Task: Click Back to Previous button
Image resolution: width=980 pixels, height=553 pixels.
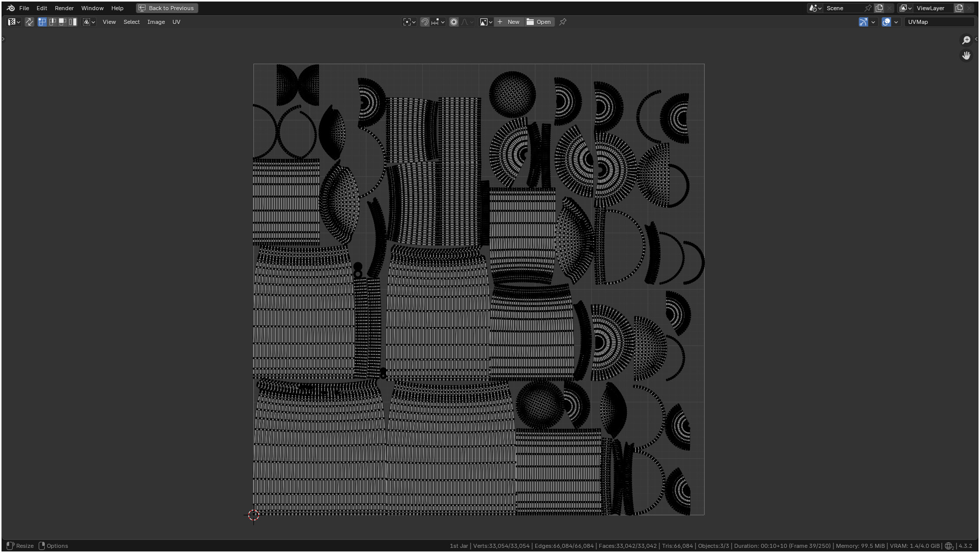Action: pos(167,8)
